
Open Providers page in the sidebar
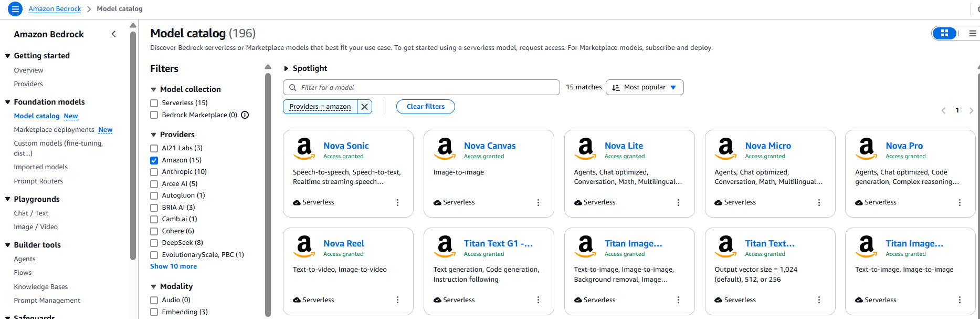[x=28, y=84]
